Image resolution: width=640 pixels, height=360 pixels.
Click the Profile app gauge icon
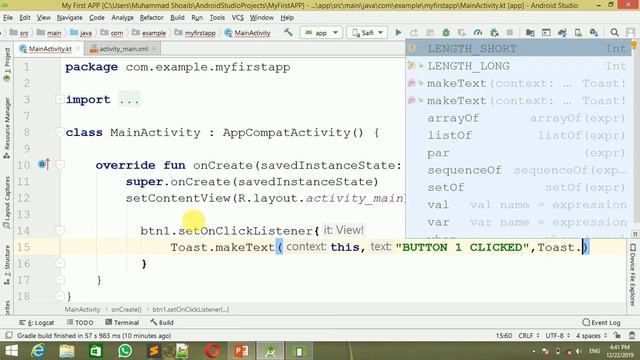[x=478, y=33]
